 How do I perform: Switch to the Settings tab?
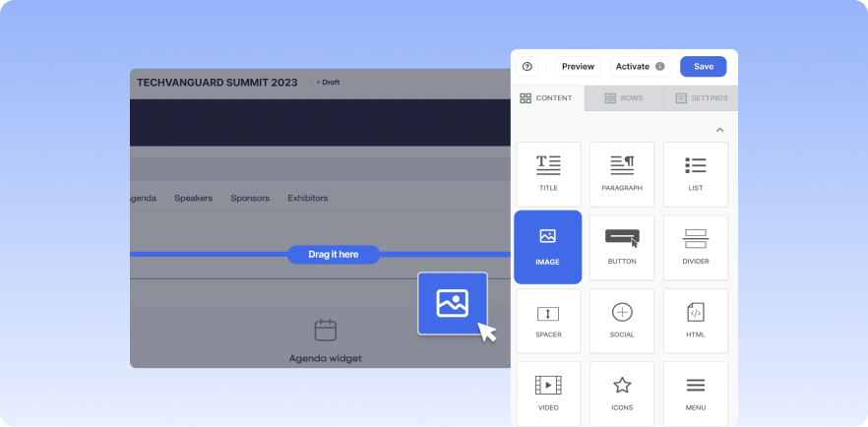[x=700, y=98]
